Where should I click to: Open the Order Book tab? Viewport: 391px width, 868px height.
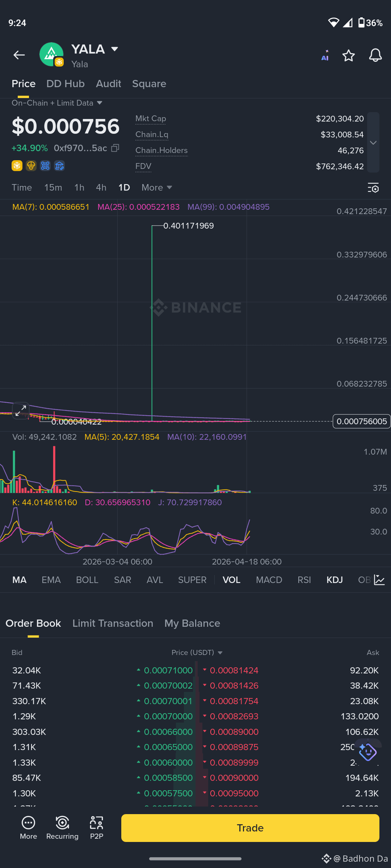tap(33, 624)
